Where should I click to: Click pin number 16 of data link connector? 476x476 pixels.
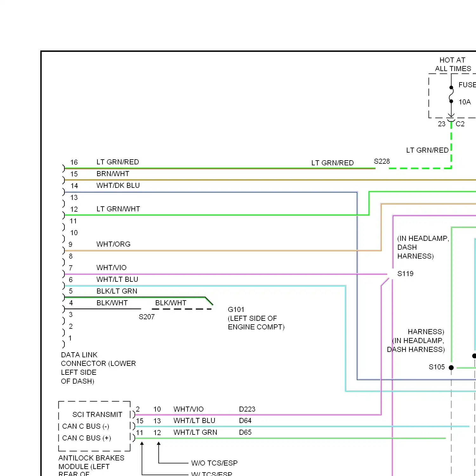74,162
